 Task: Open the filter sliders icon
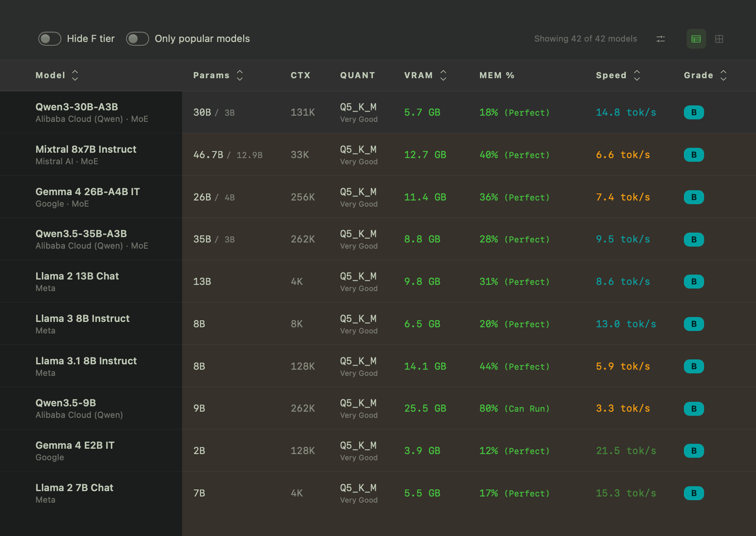click(660, 39)
